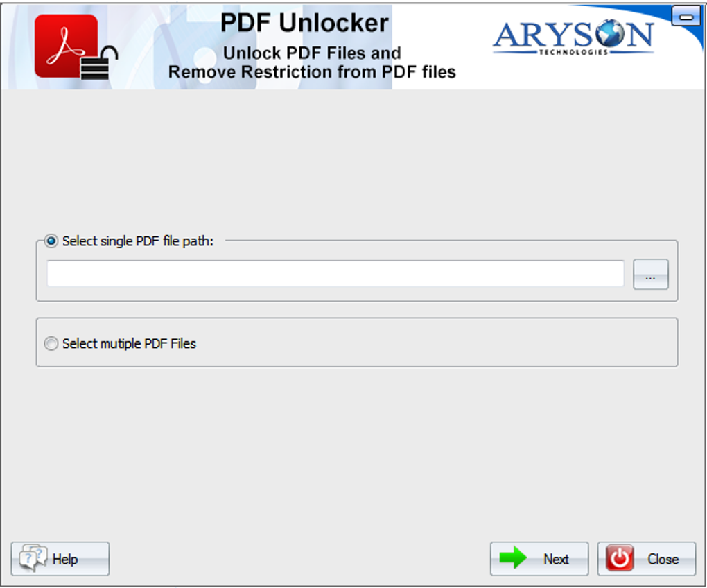Click the PDF Unlocker title text
707x588 pixels.
[304, 23]
